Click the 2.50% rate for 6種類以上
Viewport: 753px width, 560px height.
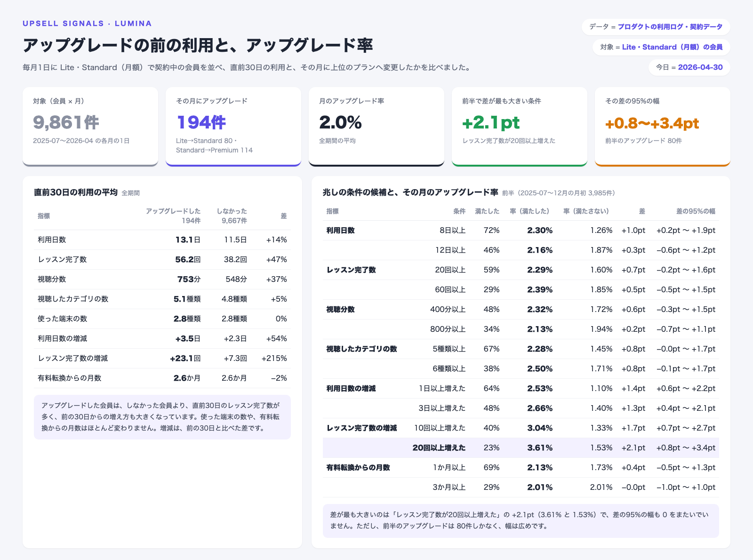[x=540, y=369]
